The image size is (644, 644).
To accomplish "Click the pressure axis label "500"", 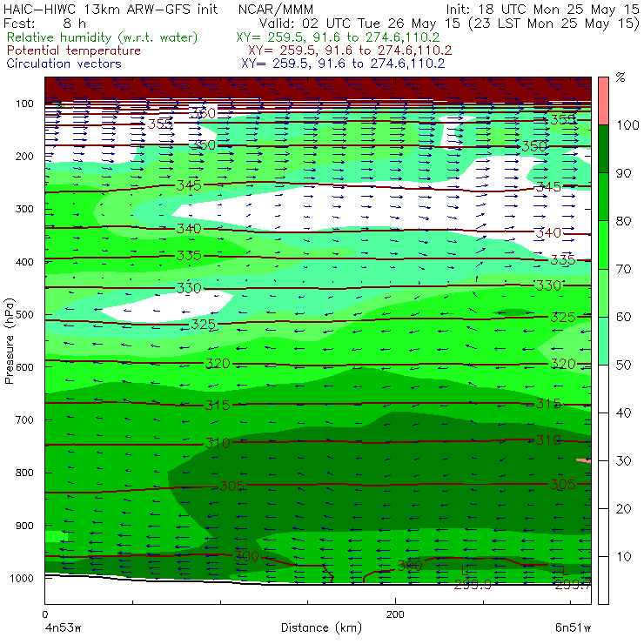I will (x=24, y=315).
